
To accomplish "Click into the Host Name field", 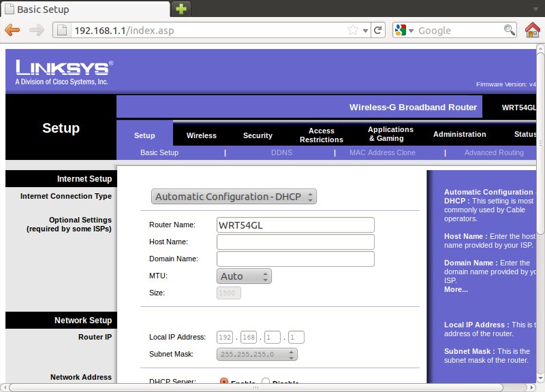I will 295,242.
